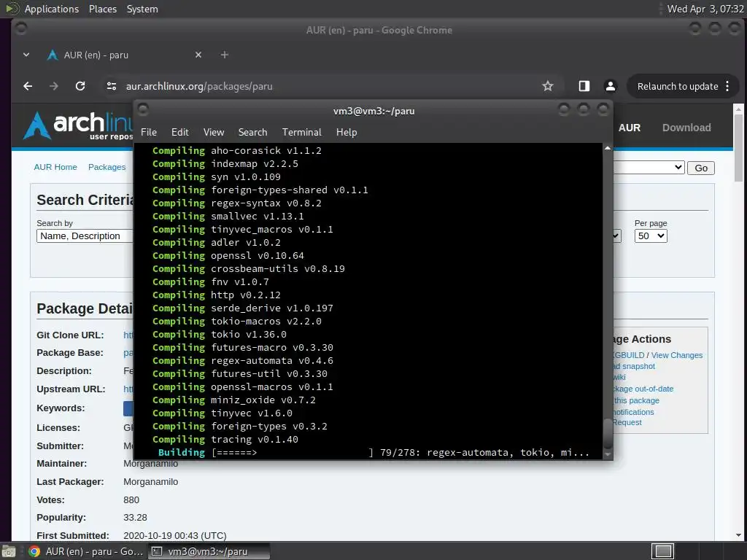
Task: Open the terminal Search menu
Action: point(252,132)
